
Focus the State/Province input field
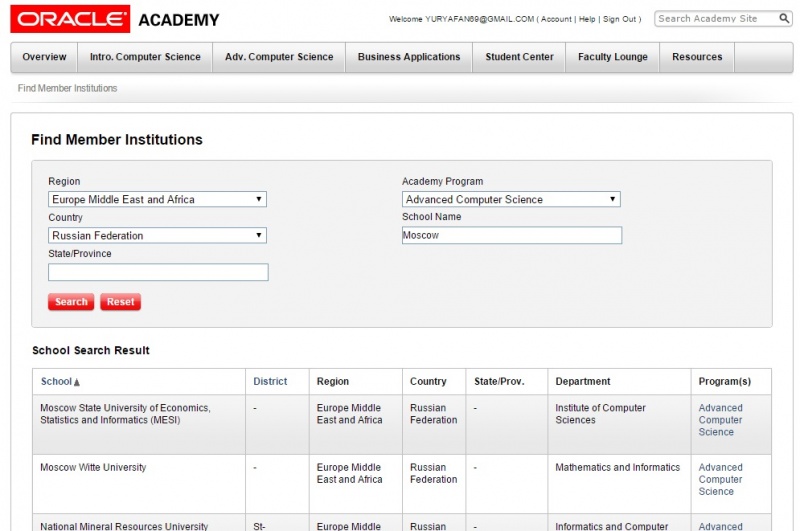pos(158,272)
